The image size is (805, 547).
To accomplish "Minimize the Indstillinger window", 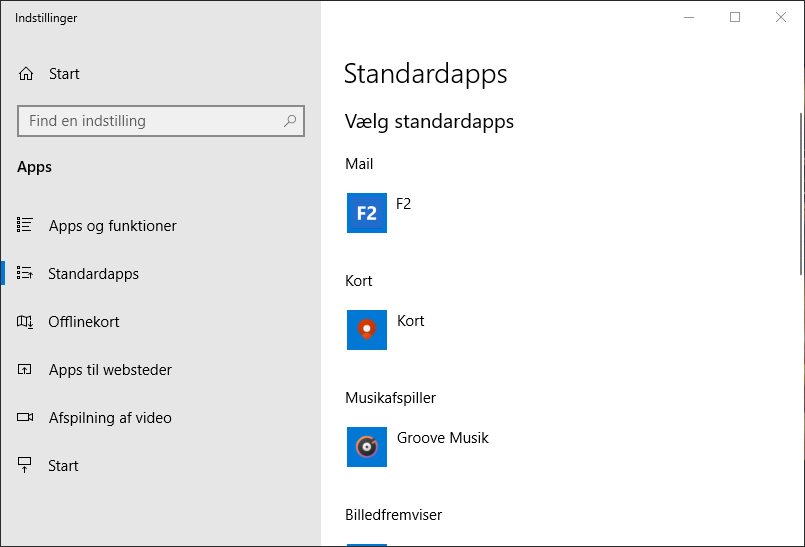I will coord(689,17).
